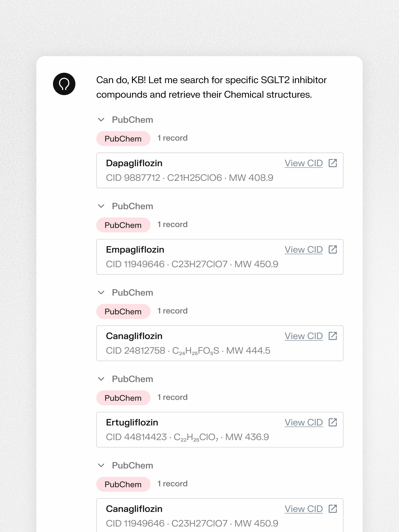This screenshot has width=399, height=532.
Task: Follow View CID link for Dapagliflozin
Action: point(304,163)
